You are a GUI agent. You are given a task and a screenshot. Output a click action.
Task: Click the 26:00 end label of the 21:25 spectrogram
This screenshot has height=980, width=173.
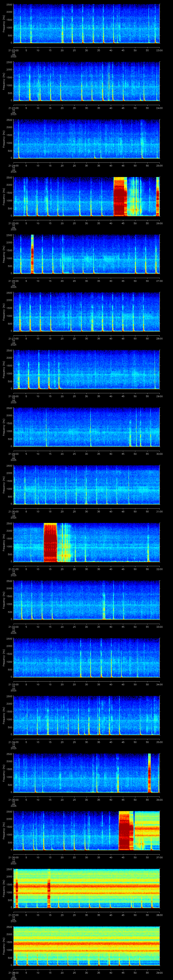tap(159, 223)
